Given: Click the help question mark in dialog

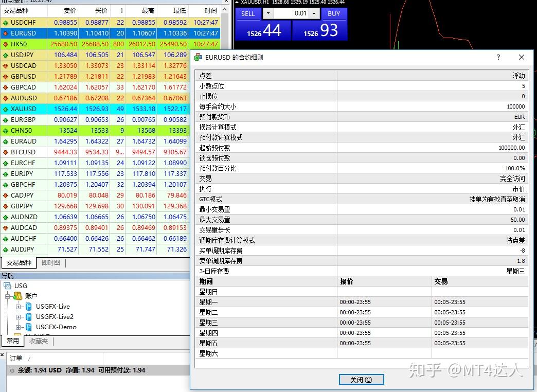Looking at the screenshot, I should 498,57.
